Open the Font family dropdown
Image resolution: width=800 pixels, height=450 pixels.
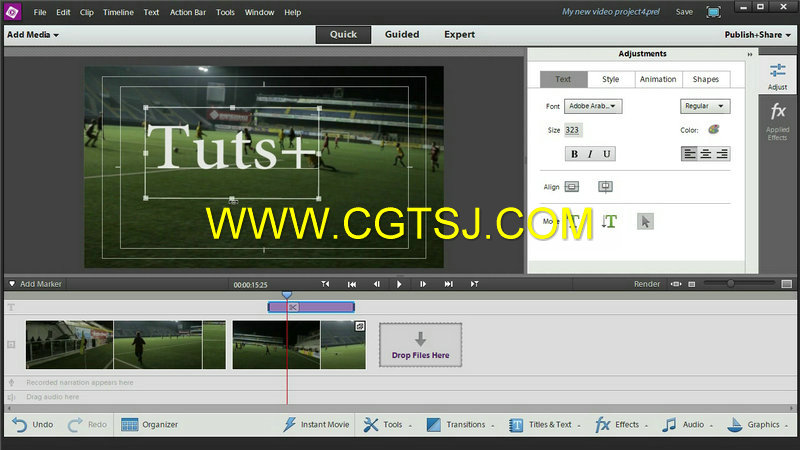pos(593,106)
